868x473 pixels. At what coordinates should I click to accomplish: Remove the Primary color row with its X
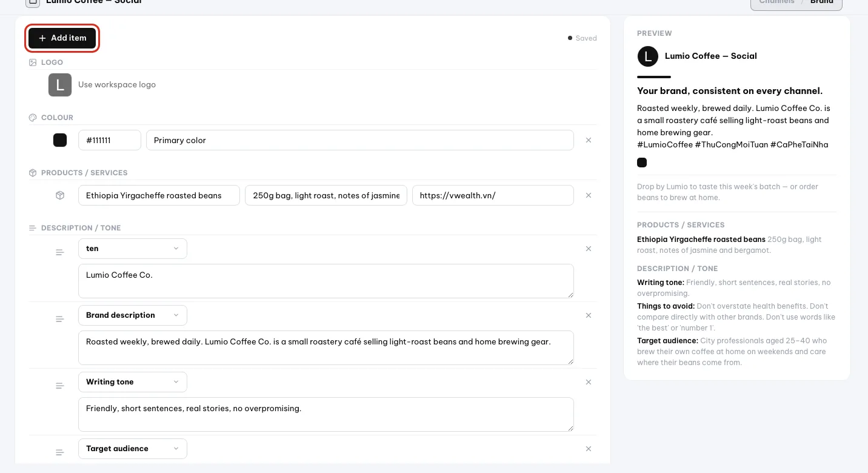point(589,140)
